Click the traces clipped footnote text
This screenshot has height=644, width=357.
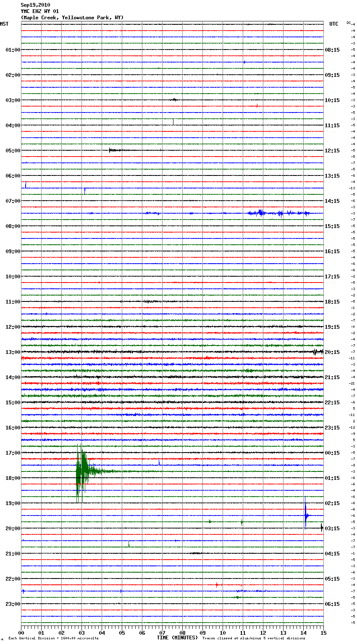coord(254,638)
